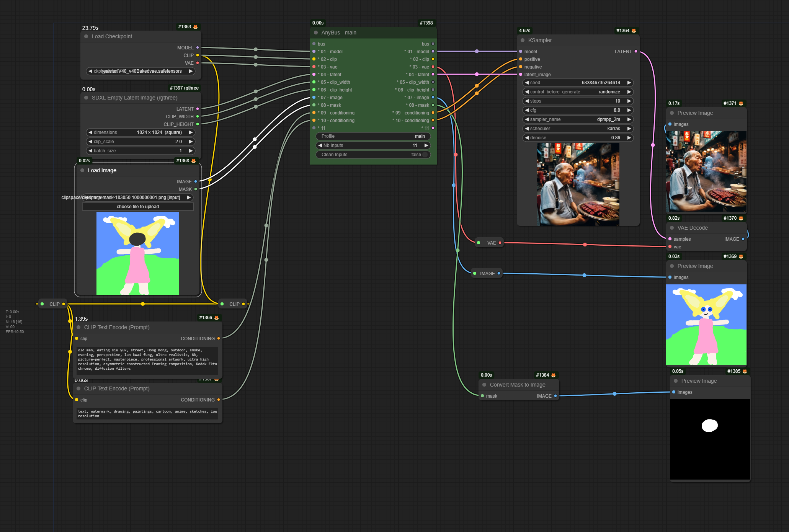Increase steps value with right arrow
The height and width of the screenshot is (532, 789).
coord(629,101)
